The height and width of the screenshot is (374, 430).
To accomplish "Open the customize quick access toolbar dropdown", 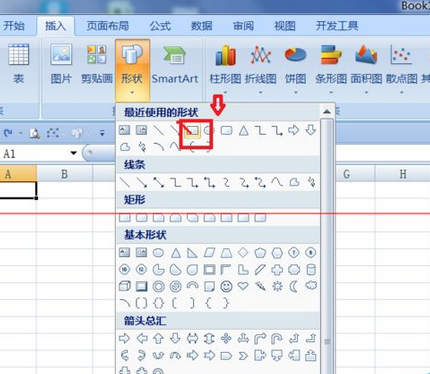I will pyautogui.click(x=102, y=134).
